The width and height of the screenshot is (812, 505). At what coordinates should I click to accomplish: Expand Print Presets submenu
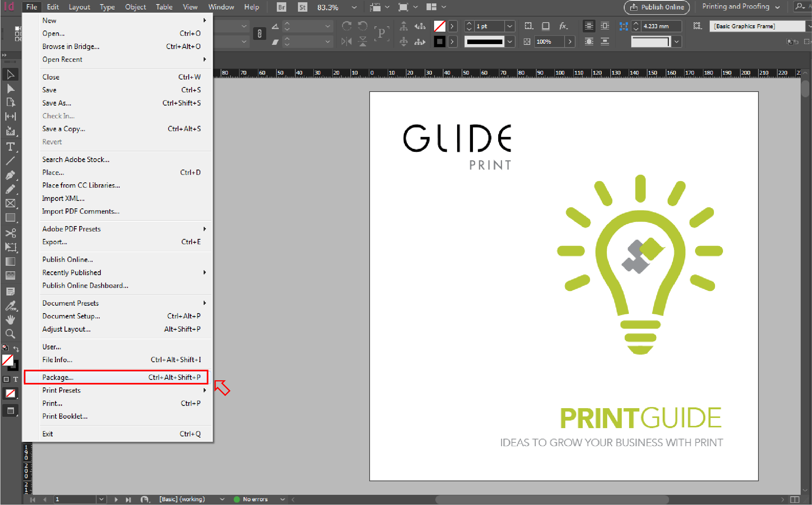tap(125, 390)
